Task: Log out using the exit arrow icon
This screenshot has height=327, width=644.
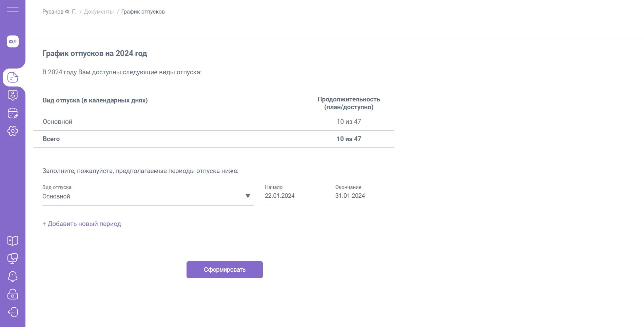Action: coord(13,312)
